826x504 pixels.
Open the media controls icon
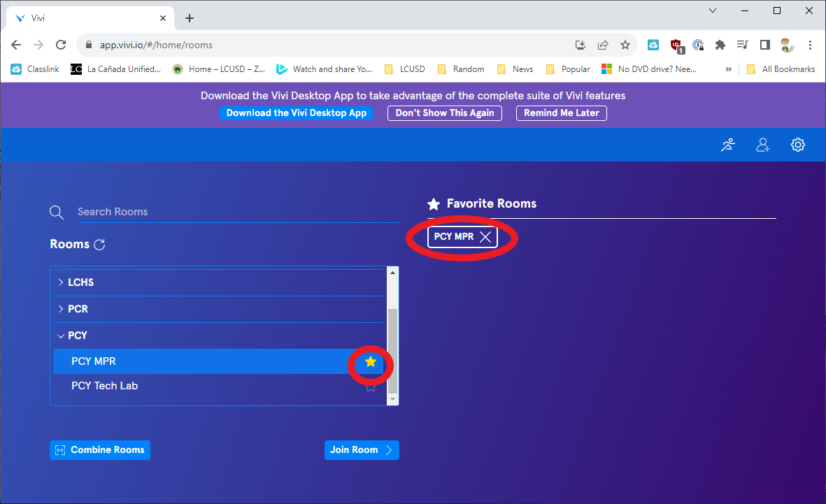pos(743,45)
